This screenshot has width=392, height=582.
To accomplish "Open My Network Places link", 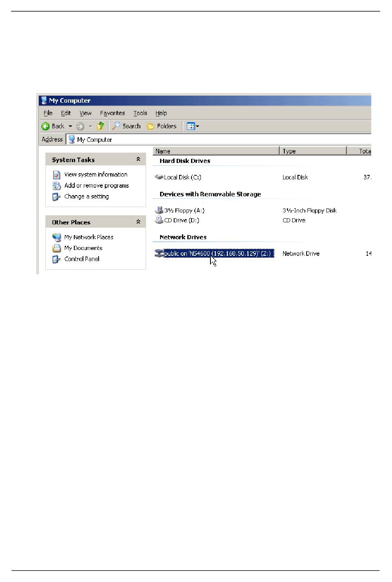I will coord(89,237).
